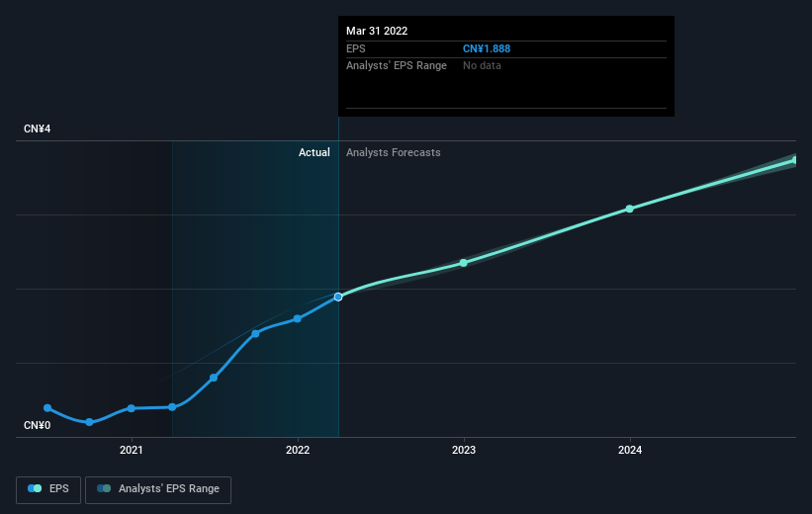The height and width of the screenshot is (514, 812).
Task: Click the EPS point above the 2022 label
Action: tap(297, 318)
